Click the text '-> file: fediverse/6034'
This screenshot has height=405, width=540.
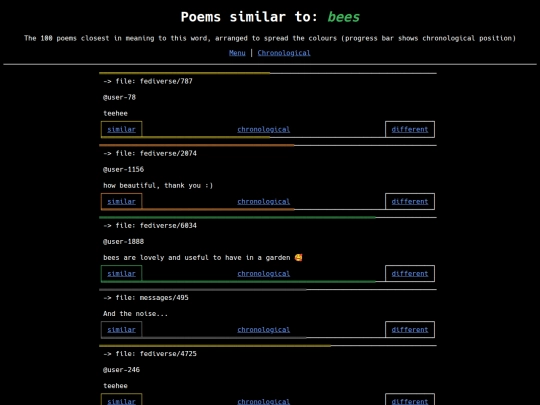tap(150, 226)
